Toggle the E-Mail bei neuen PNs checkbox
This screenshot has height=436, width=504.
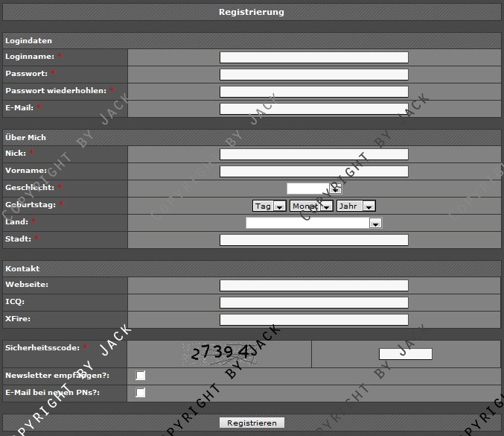coord(141,393)
